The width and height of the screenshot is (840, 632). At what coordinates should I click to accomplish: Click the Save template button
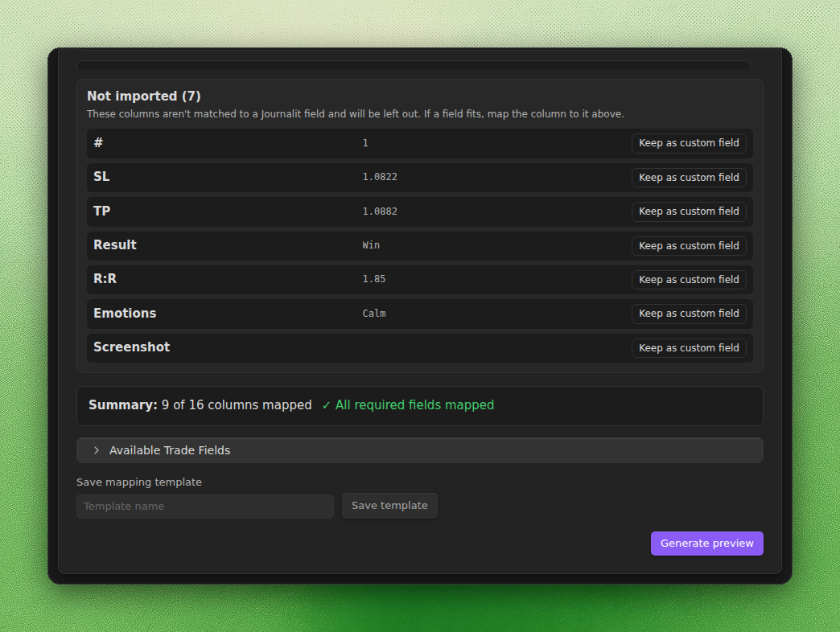tap(389, 506)
